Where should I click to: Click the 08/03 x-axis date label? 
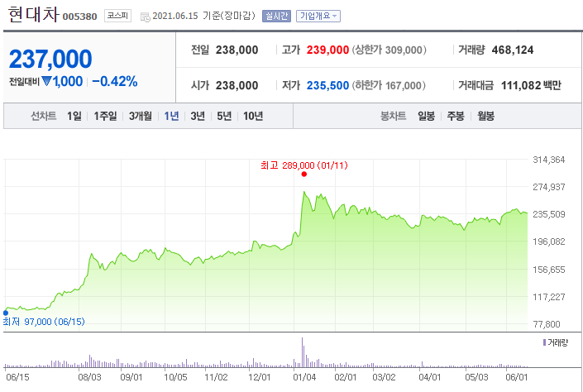89,377
